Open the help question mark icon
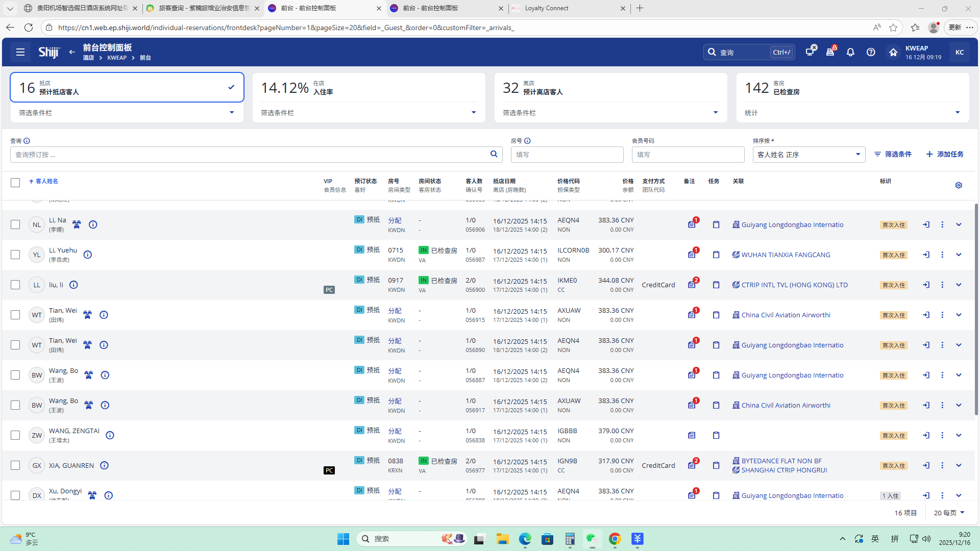The height and width of the screenshot is (551, 980). point(871,52)
